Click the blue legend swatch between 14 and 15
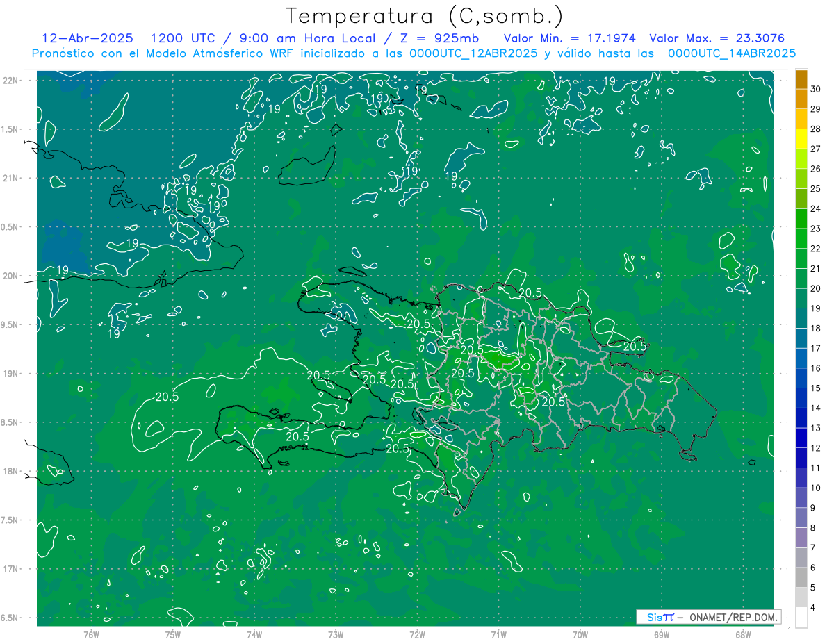 pos(802,398)
